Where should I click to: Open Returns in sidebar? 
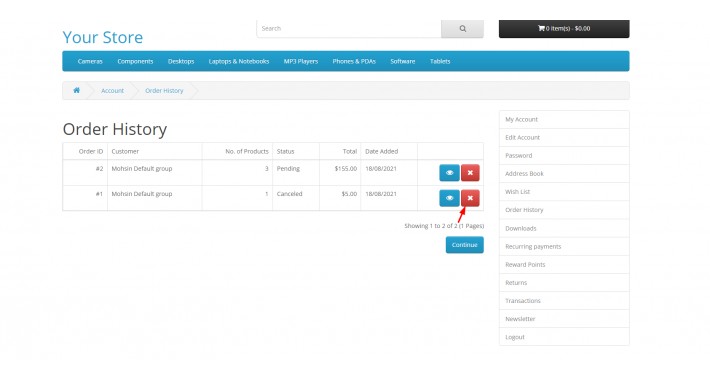coord(564,283)
